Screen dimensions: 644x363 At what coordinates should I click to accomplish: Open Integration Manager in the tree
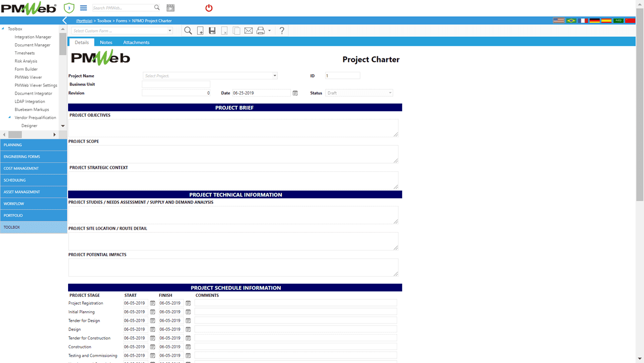coord(33,37)
